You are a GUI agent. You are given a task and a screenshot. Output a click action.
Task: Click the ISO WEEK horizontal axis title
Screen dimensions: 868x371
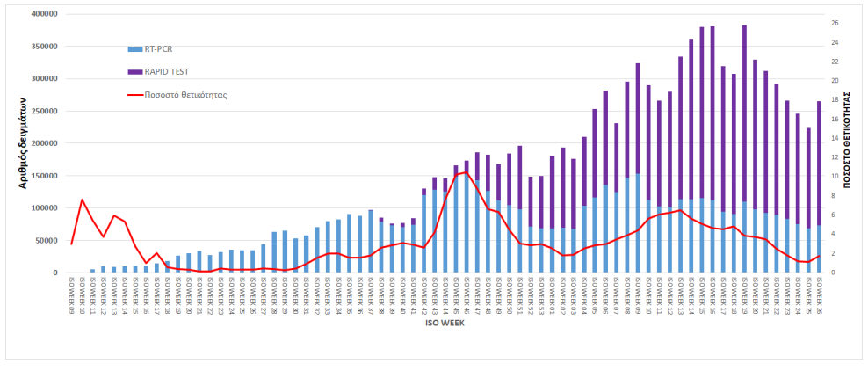click(445, 323)
